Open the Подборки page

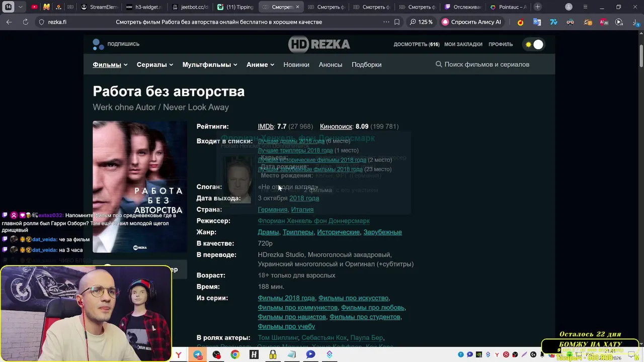click(x=366, y=64)
